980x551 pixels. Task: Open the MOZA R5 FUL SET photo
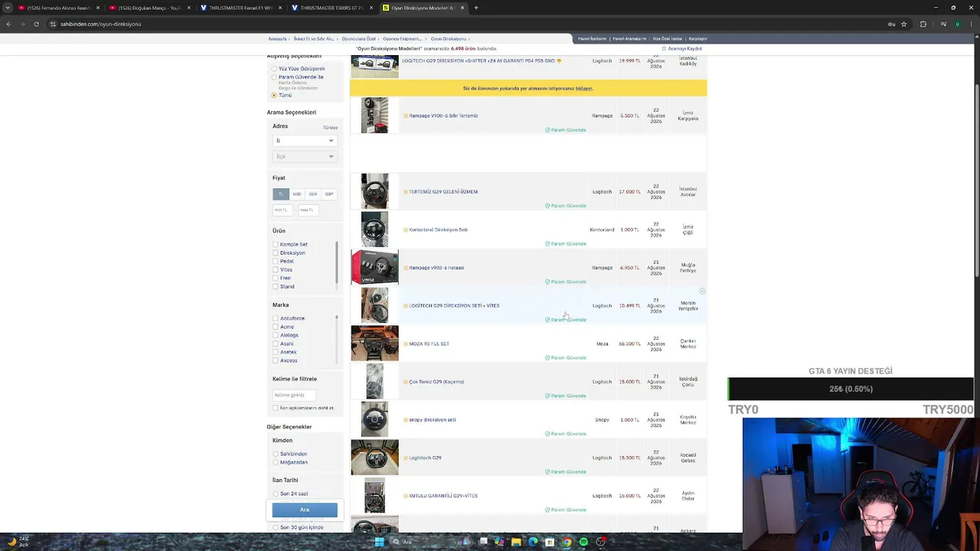pyautogui.click(x=374, y=343)
